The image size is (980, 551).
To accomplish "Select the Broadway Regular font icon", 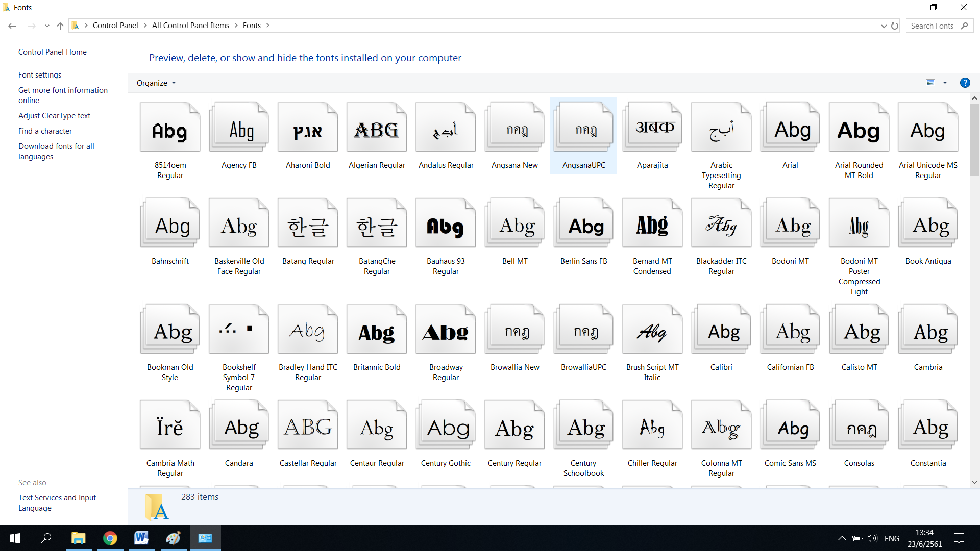I will point(446,329).
